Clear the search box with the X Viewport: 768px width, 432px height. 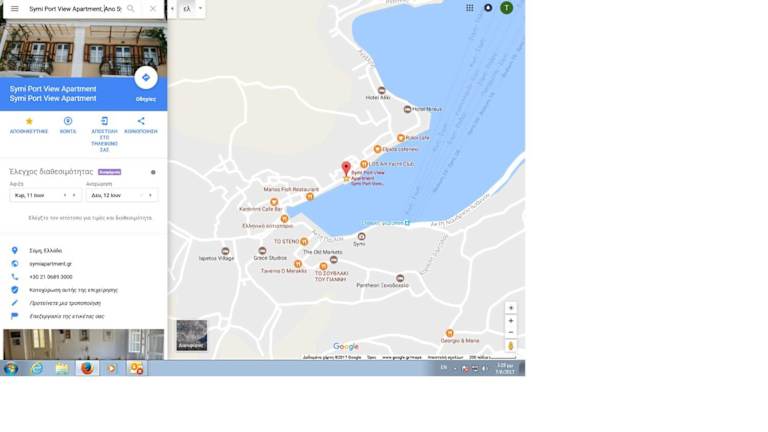153,9
